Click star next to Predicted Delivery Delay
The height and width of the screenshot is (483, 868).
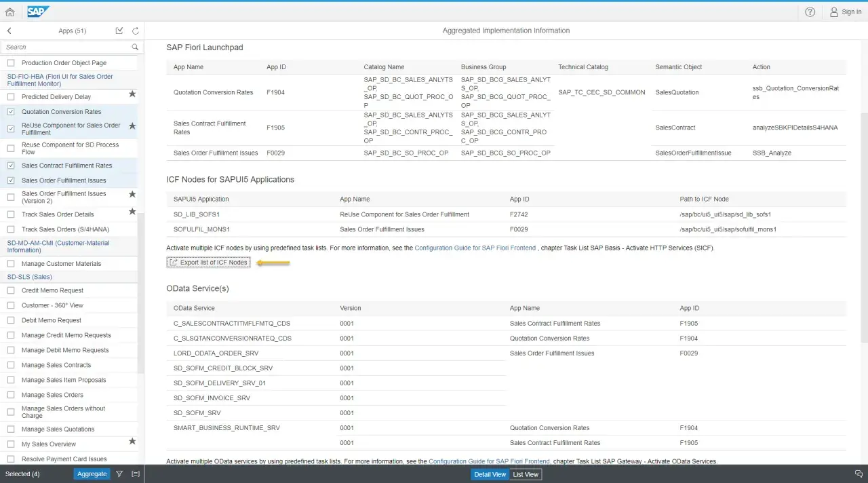tap(132, 94)
